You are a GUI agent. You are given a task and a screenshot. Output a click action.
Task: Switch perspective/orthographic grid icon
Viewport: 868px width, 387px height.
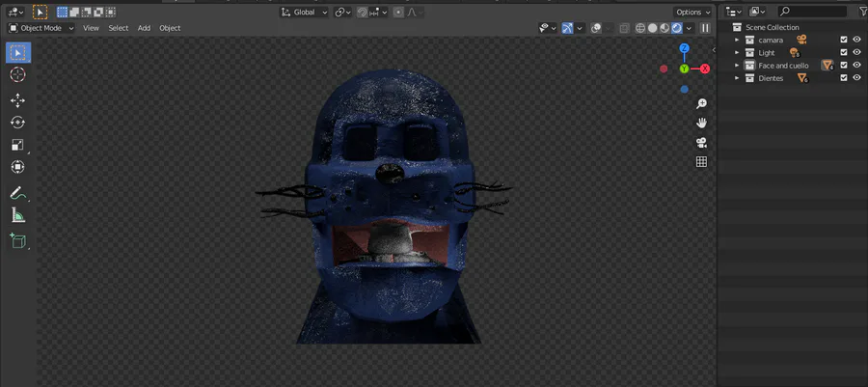(x=701, y=162)
